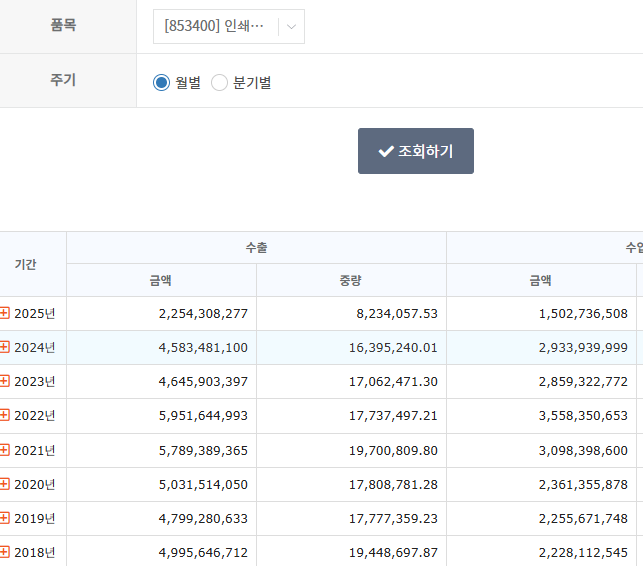Expand the 2023년 row plus icon
Screen dimensions: 643x566
tap(5, 381)
